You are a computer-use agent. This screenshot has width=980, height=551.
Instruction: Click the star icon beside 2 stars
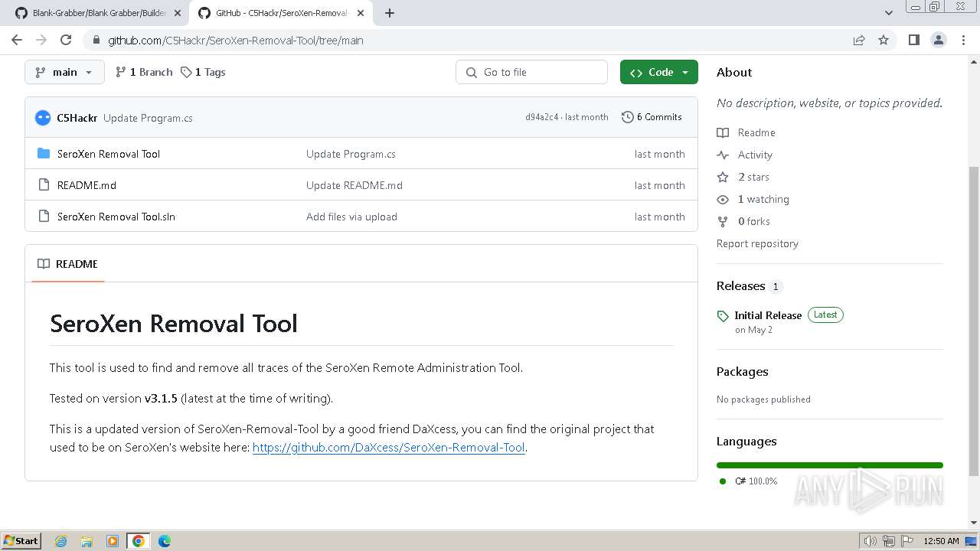coord(723,177)
